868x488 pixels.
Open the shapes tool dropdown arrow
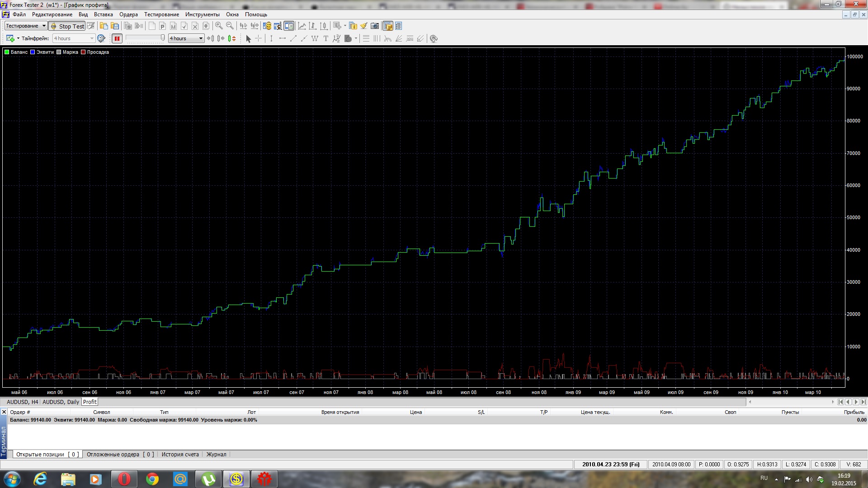coord(356,38)
